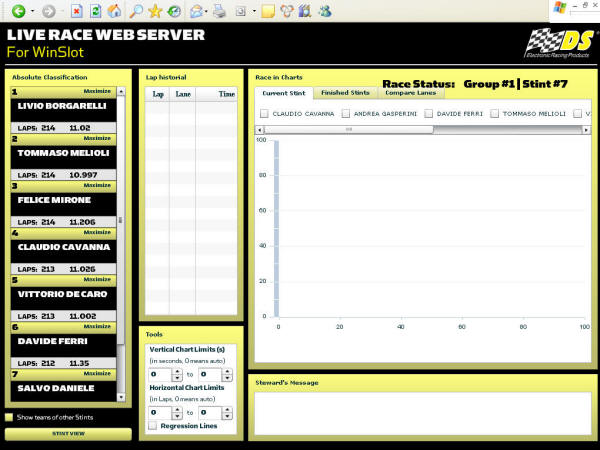This screenshot has width=600, height=450.
Task: Click the Windows flag logo
Action: [x=559, y=8]
